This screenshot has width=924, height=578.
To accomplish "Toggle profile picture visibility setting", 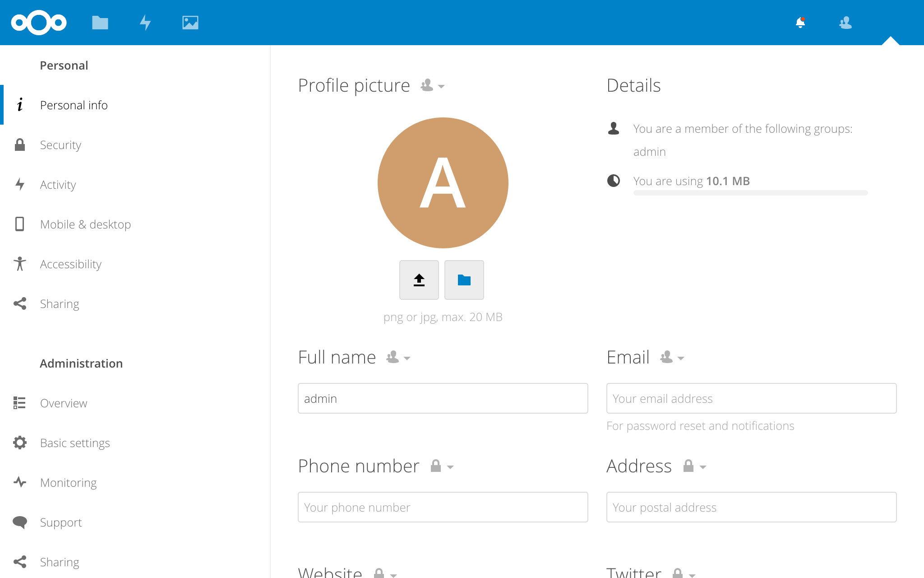I will click(431, 84).
